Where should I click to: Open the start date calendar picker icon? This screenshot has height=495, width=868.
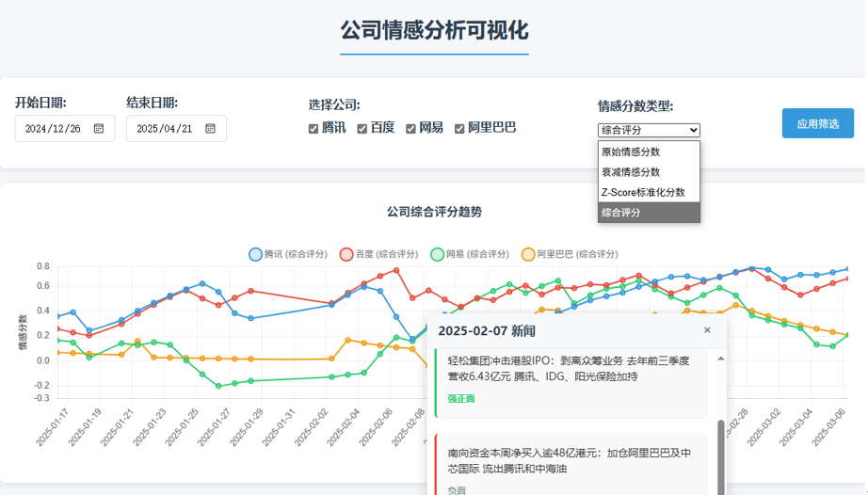tap(99, 128)
